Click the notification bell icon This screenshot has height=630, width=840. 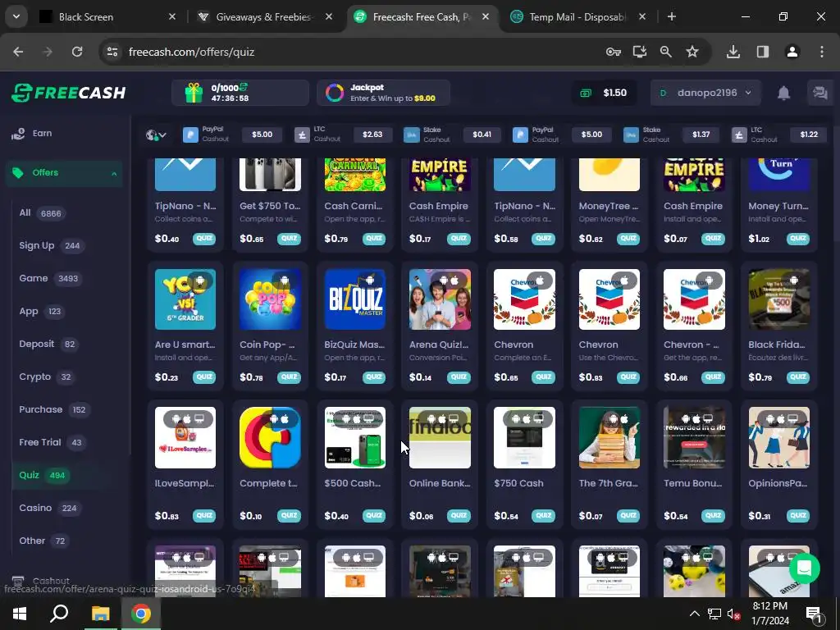tap(783, 93)
